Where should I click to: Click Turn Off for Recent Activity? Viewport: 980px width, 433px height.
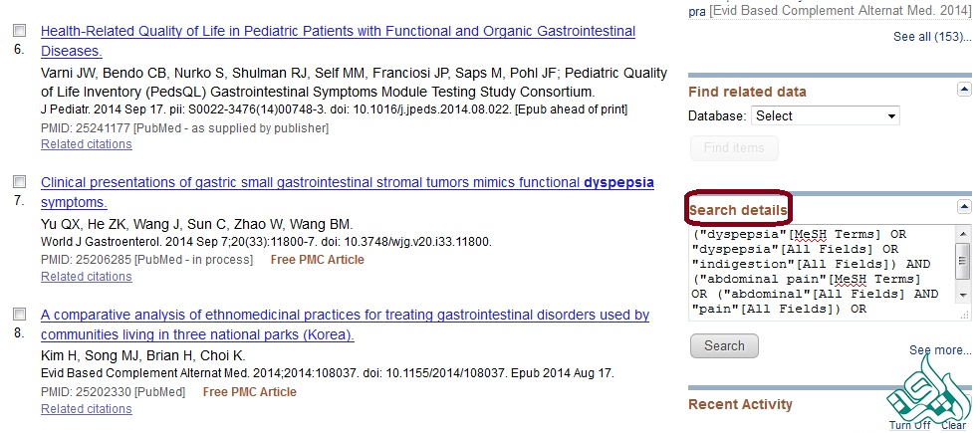[x=909, y=425]
